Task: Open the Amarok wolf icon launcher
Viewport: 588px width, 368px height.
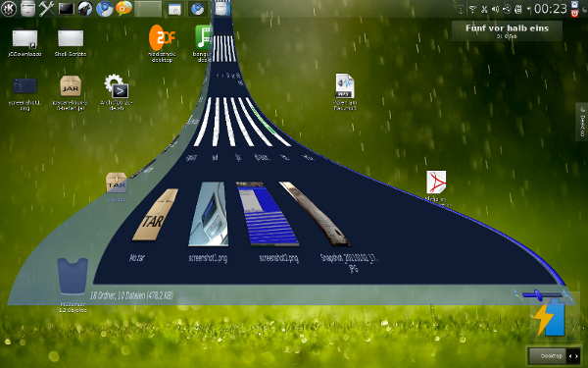Action: pos(85,9)
